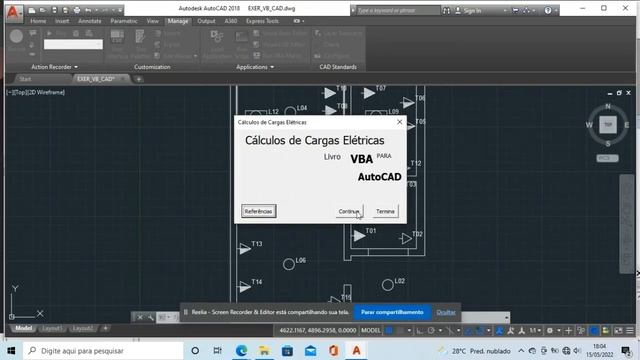Toggle Hardware Acceleration in the status bar
Viewport: 640px width, 360px height.
tap(594, 331)
